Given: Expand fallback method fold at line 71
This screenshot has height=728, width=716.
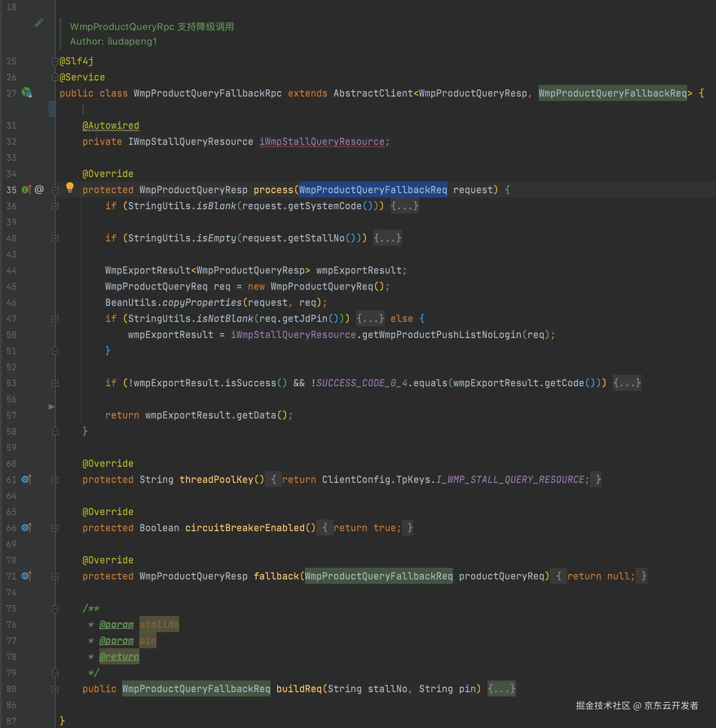Looking at the screenshot, I should click(x=55, y=577).
